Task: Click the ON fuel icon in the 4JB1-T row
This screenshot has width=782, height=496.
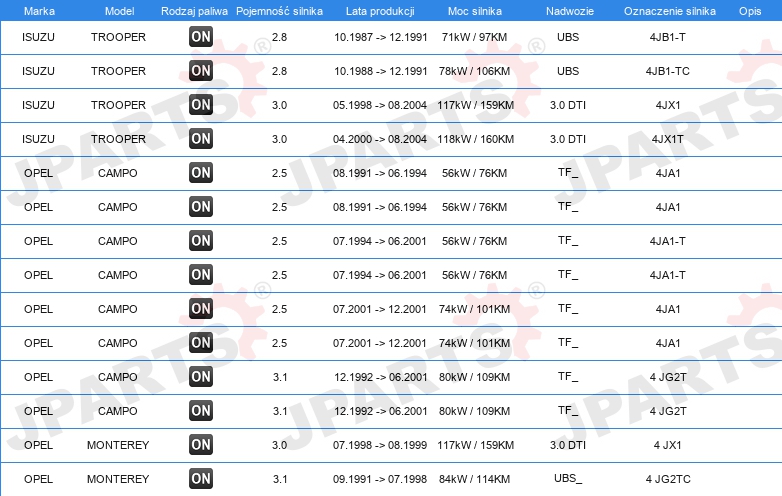Action: coord(201,36)
